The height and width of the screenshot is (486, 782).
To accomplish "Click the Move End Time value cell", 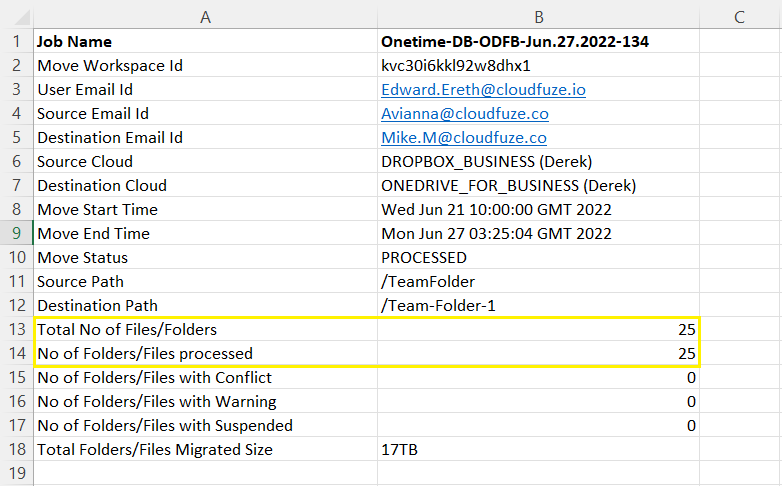I will coord(538,234).
